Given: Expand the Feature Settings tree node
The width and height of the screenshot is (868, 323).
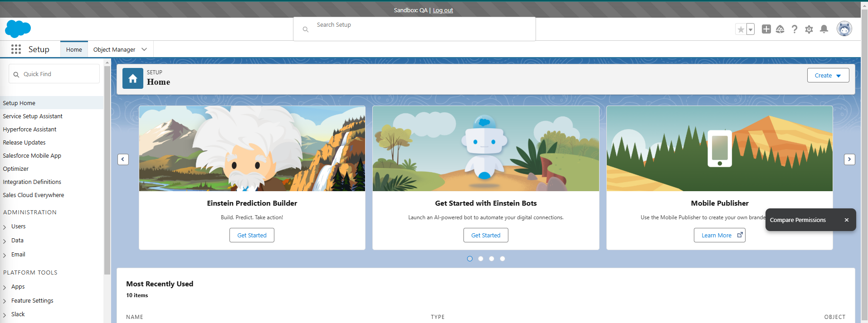Looking at the screenshot, I should click(x=5, y=301).
